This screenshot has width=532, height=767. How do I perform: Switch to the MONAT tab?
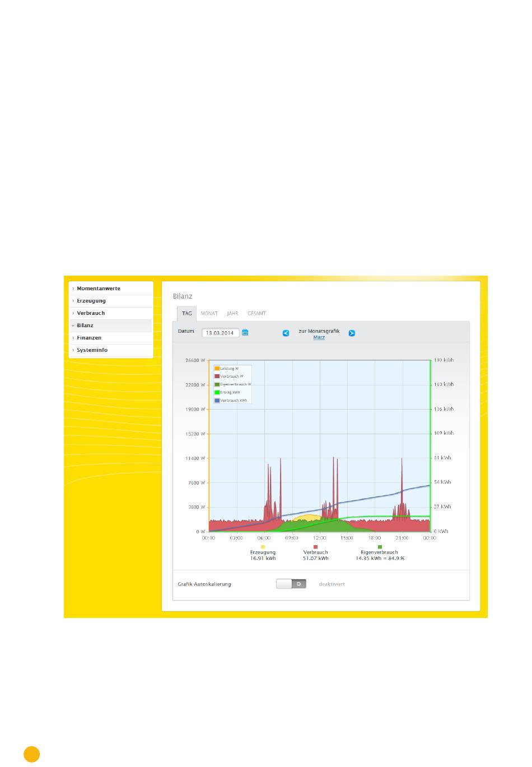point(209,314)
